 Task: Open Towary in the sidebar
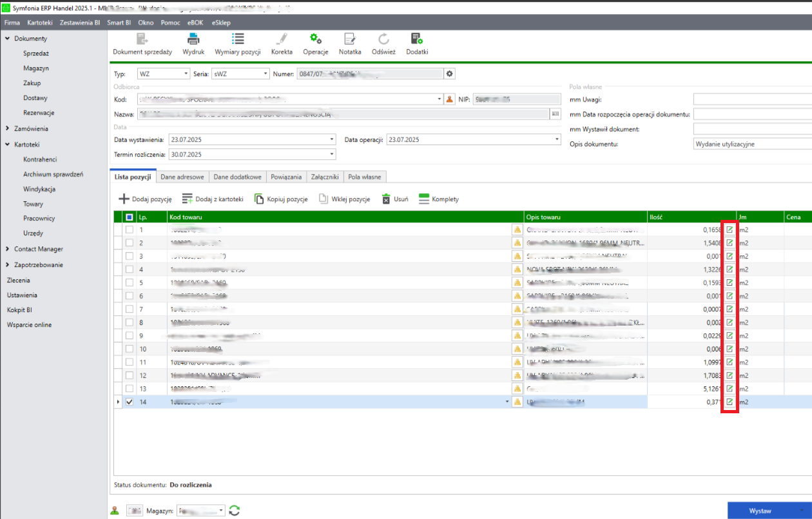[33, 204]
